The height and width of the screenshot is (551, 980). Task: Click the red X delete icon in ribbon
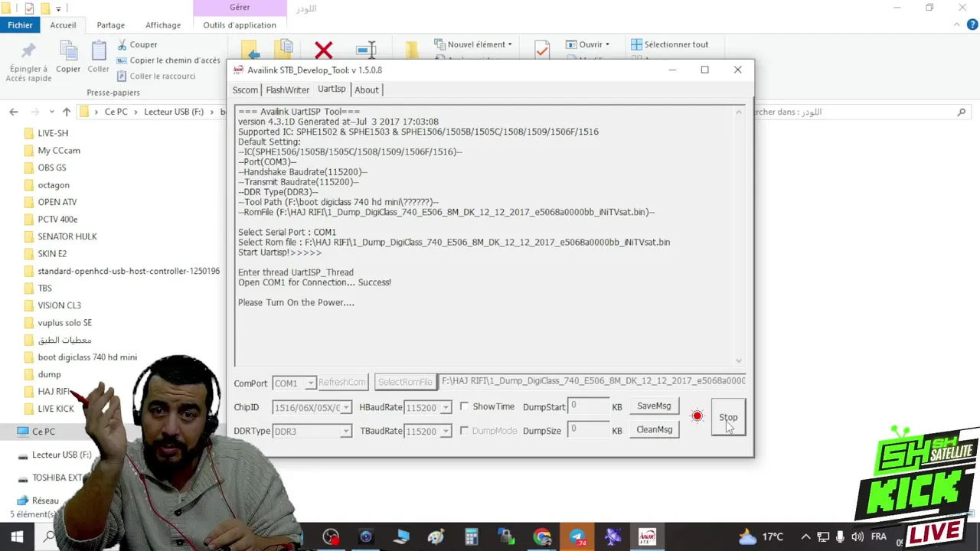pos(324,51)
